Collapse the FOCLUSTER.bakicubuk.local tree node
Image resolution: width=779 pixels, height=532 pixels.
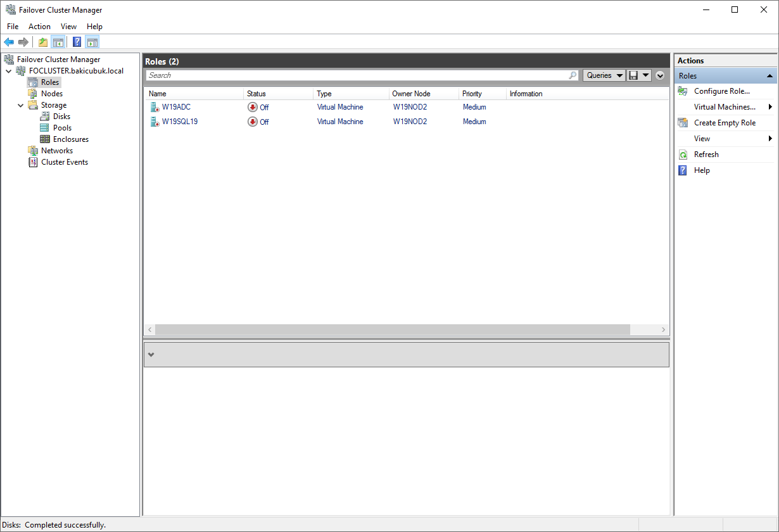(8, 71)
